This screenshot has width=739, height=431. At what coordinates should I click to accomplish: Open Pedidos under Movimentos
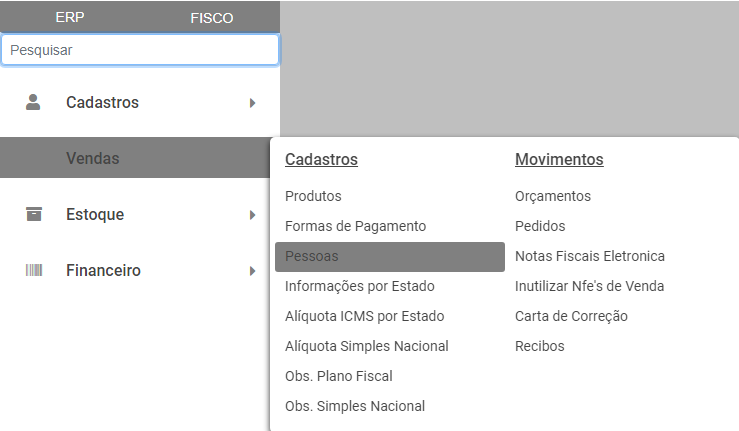[540, 226]
